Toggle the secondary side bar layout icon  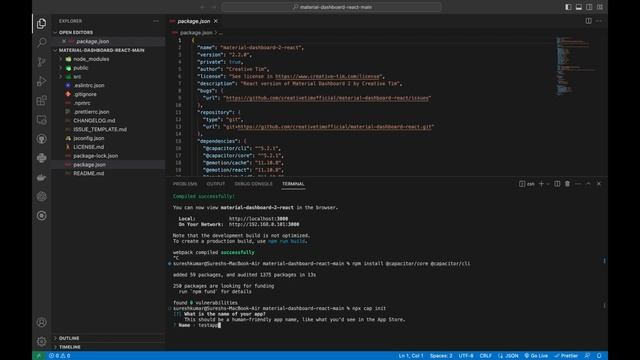(589, 7)
